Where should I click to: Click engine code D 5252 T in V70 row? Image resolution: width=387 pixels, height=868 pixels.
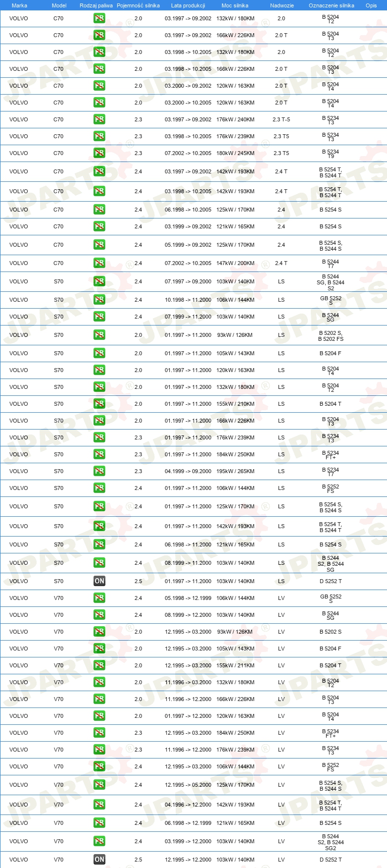tap(331, 860)
